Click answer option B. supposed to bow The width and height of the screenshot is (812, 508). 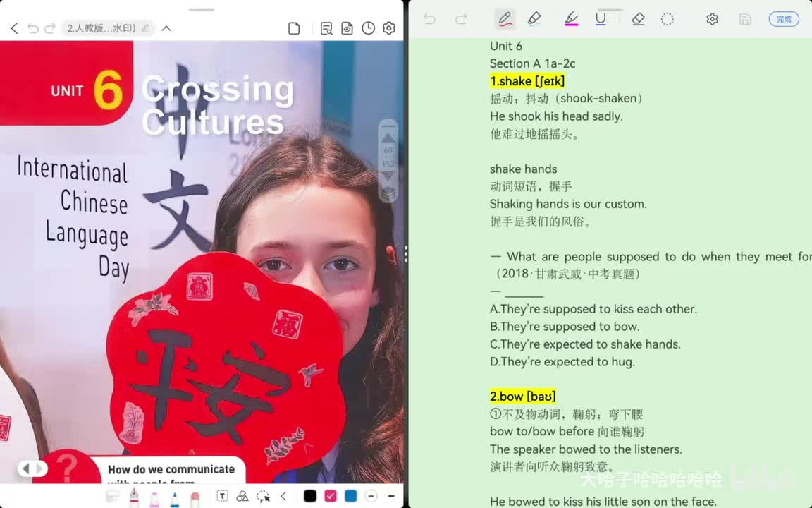(x=565, y=327)
